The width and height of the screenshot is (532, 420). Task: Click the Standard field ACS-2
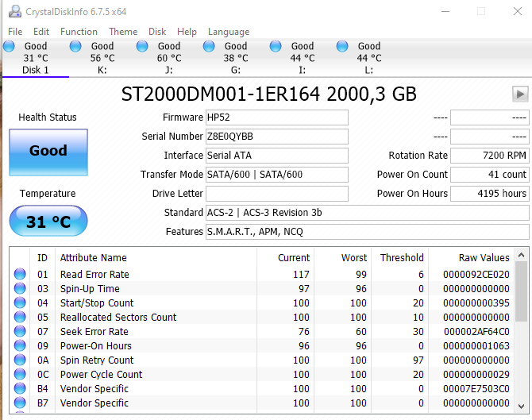click(368, 212)
